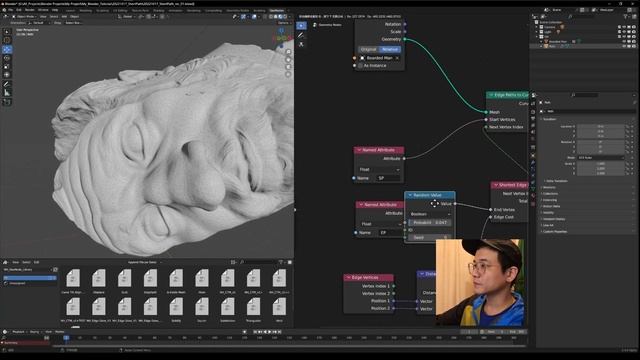The image size is (640, 360).
Task: Toggle eye visibility of Light collection
Action: point(624,32)
